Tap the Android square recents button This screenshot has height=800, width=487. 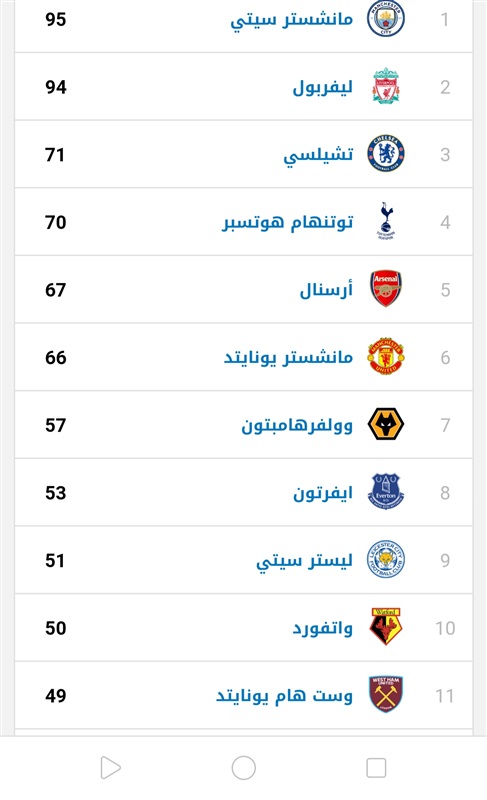376,768
